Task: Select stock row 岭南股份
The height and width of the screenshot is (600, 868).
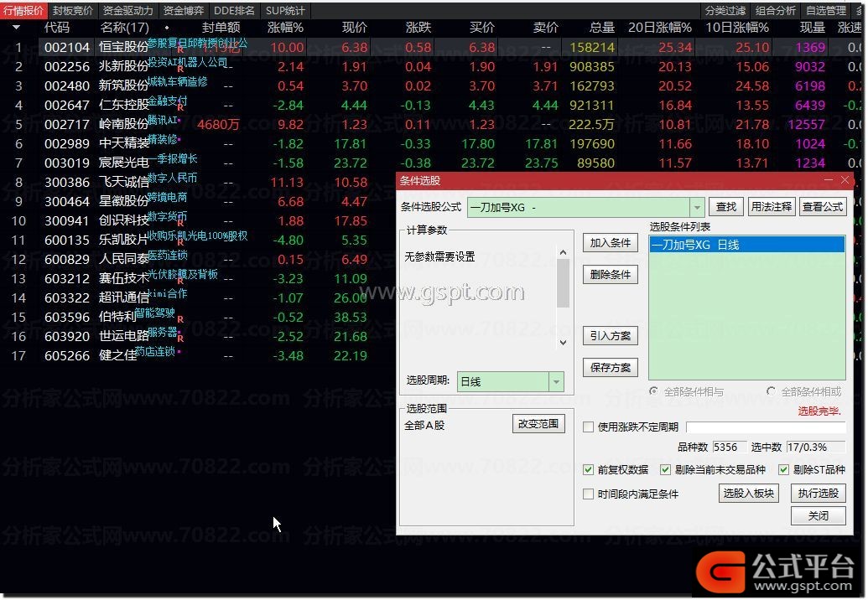Action: 124,124
